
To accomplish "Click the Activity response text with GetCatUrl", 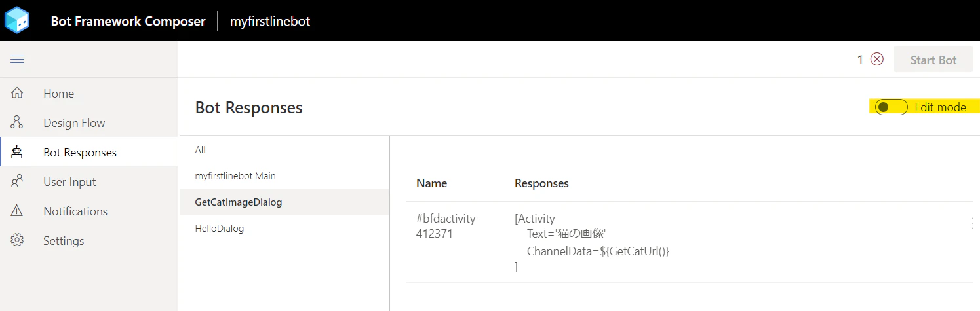I will [x=592, y=243].
